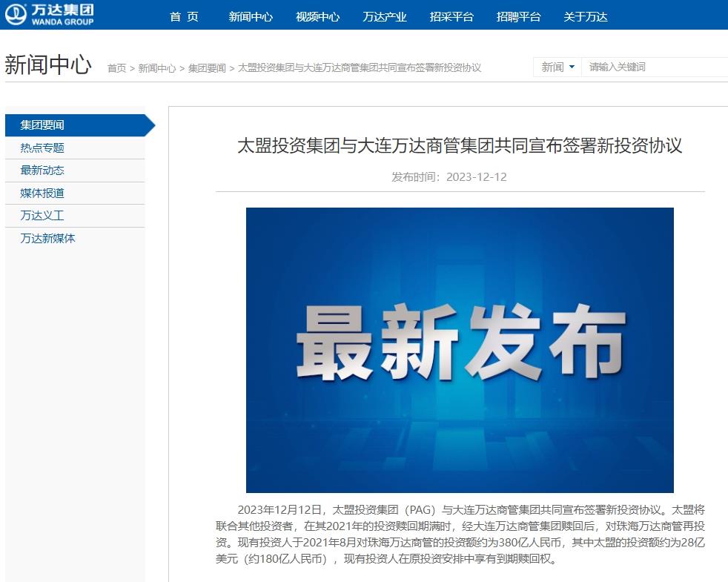Viewport: 728px width, 582px height.
Task: Click the Wanda Group logo
Action: point(49,14)
